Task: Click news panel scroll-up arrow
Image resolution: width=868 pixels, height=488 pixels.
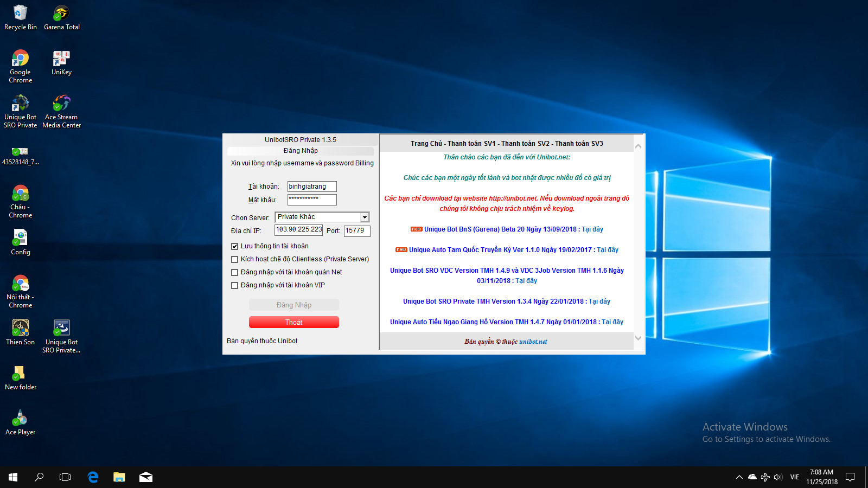Action: 639,146
